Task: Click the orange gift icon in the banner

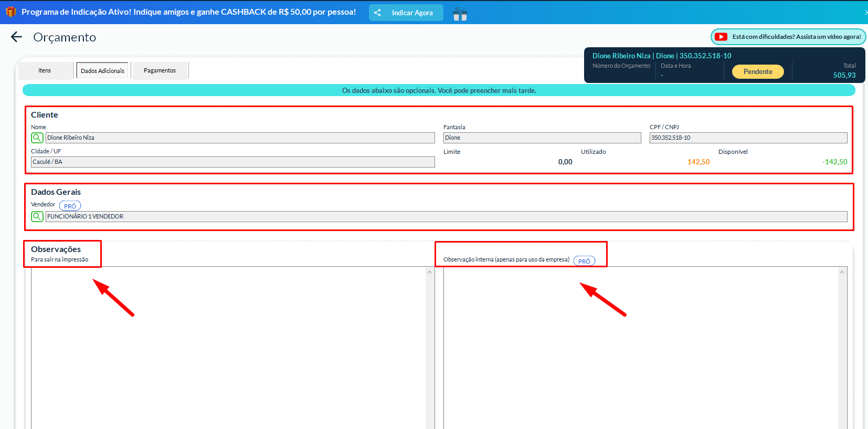Action: 11,12
